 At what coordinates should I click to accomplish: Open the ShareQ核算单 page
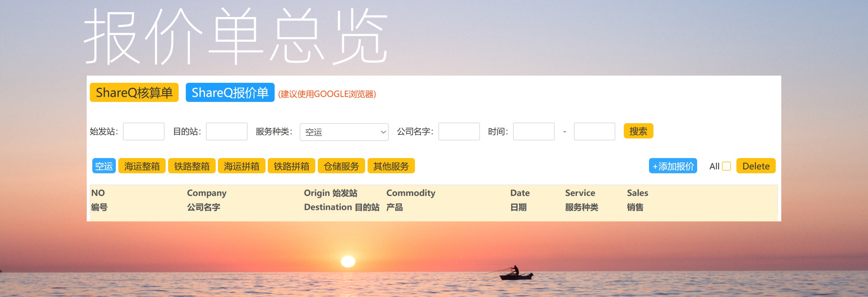pyautogui.click(x=134, y=92)
